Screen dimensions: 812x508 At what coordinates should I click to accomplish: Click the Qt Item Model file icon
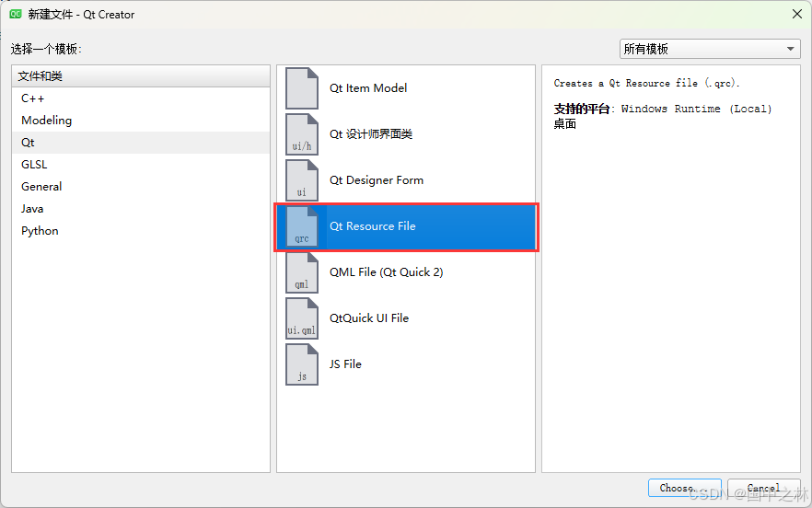pyautogui.click(x=302, y=88)
